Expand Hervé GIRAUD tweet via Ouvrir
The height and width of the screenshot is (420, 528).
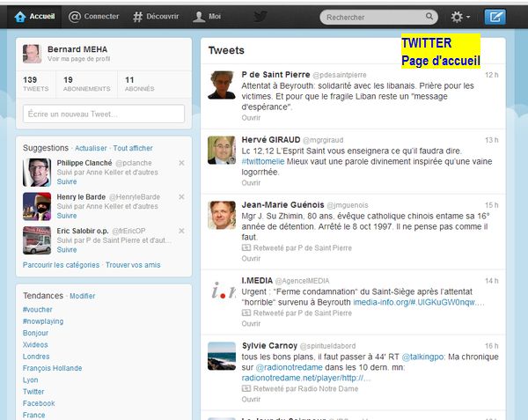click(251, 183)
